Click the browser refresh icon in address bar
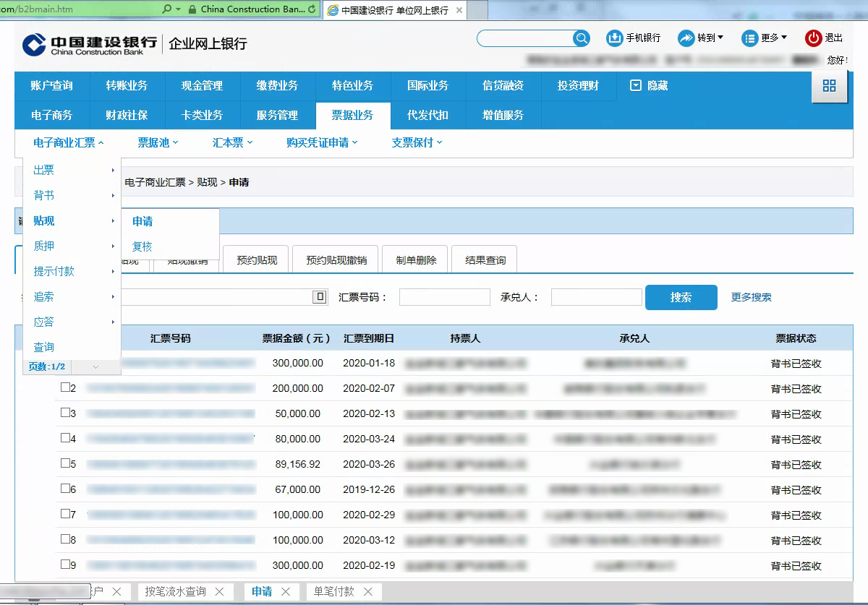 pos(312,9)
